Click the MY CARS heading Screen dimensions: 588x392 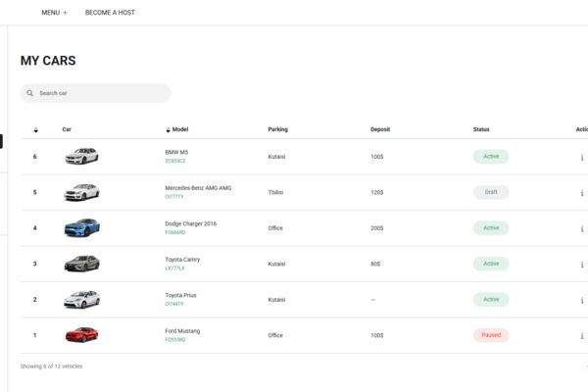point(48,61)
